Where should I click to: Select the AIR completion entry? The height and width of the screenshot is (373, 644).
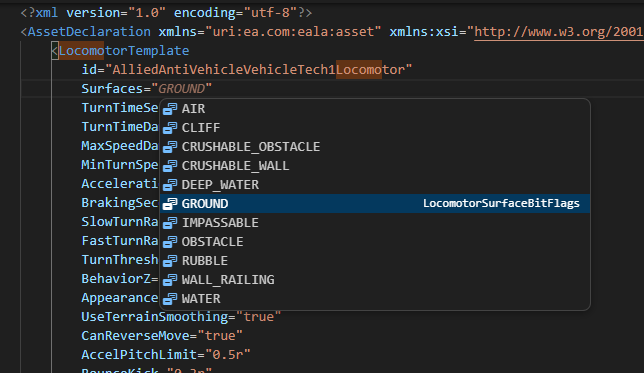[375, 108]
